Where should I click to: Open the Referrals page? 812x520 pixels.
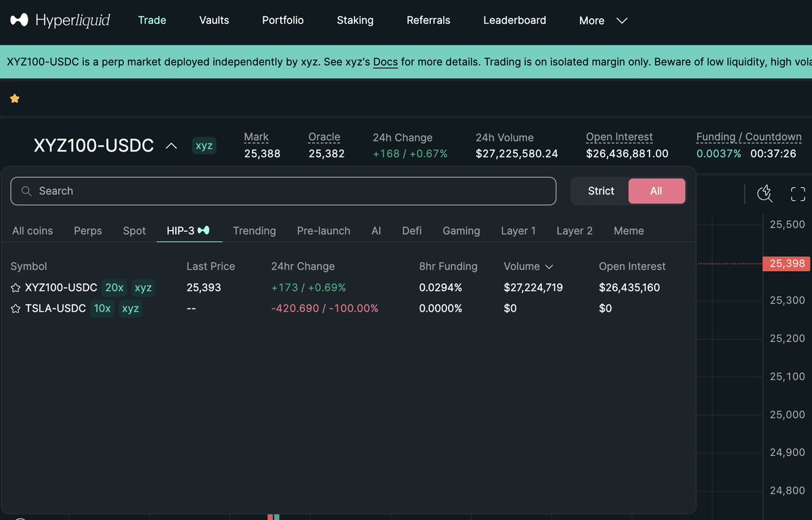point(428,20)
